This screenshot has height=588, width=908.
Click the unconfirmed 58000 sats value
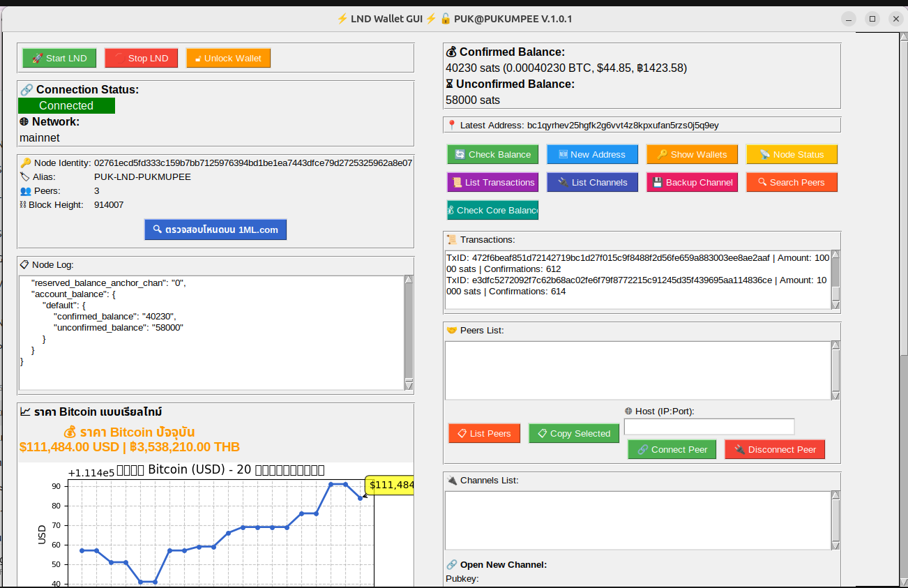[473, 100]
